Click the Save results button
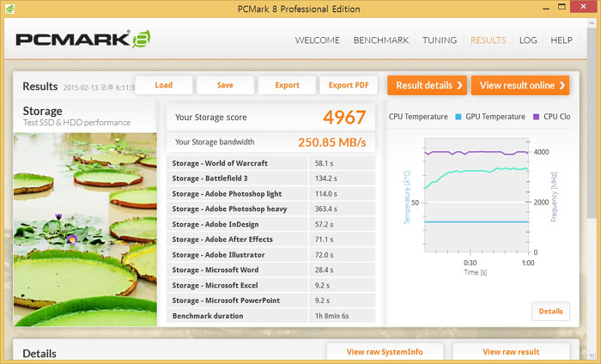Viewport: 601px width, 364px height. pyautogui.click(x=225, y=85)
